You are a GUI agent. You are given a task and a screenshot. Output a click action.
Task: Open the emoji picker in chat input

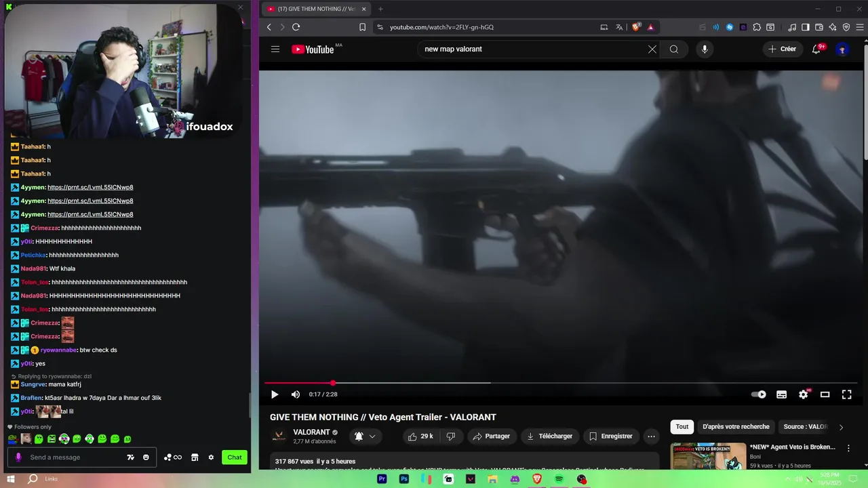[146, 457]
